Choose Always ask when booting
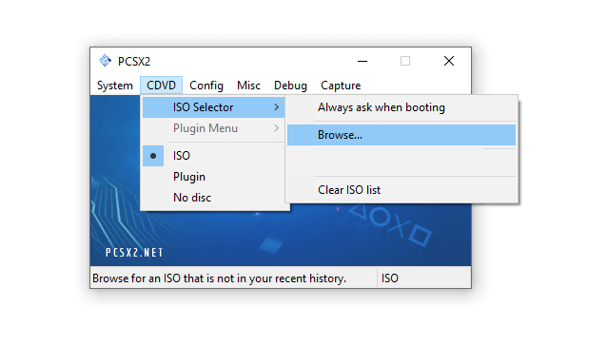 tap(401, 107)
